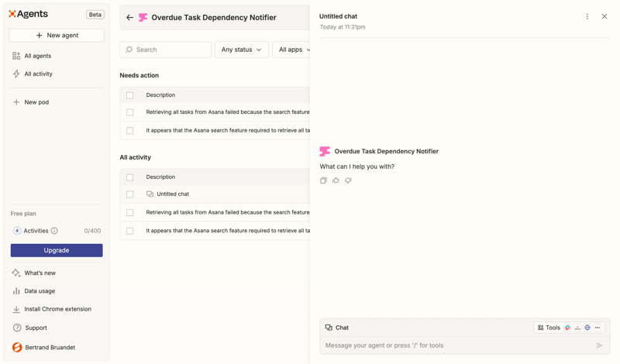Open chat options three-dot menu
Viewport: 620px width, 364px height.
pyautogui.click(x=587, y=16)
